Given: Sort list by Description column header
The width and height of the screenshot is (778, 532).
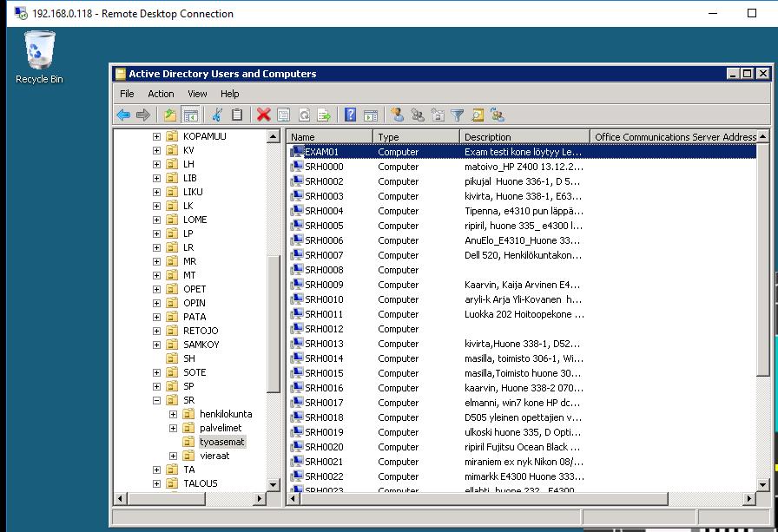Looking at the screenshot, I should (x=525, y=137).
